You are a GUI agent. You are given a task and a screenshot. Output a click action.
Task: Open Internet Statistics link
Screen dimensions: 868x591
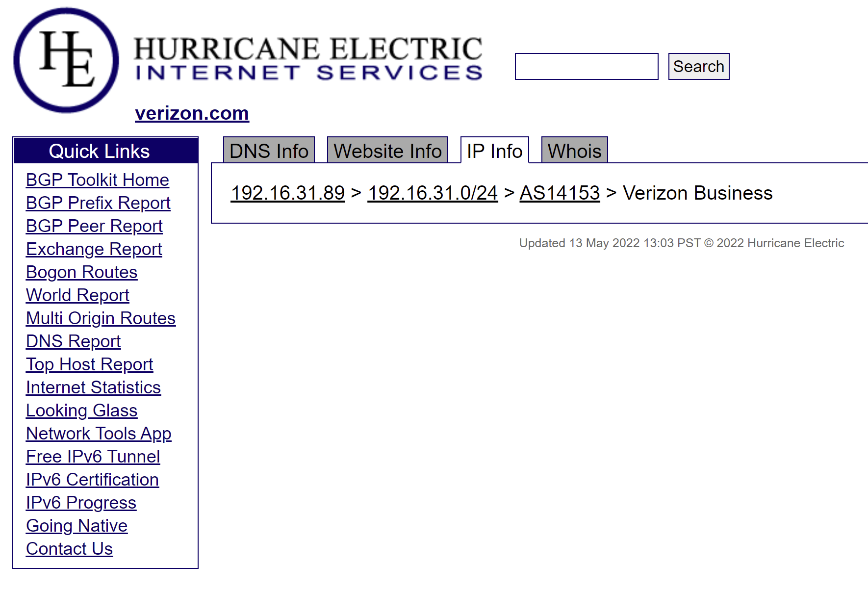tap(93, 387)
